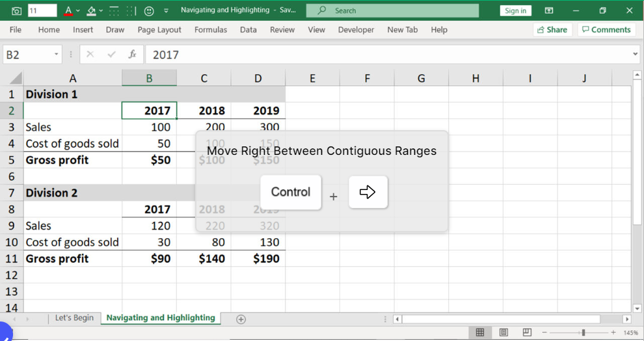Viewport: 644px width, 341px height.
Task: Go to the Review tab
Action: pyautogui.click(x=282, y=29)
